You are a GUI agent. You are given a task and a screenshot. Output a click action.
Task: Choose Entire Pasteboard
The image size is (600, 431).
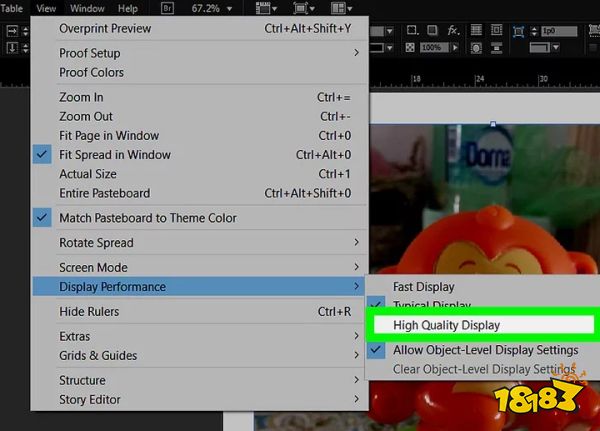click(x=199, y=193)
